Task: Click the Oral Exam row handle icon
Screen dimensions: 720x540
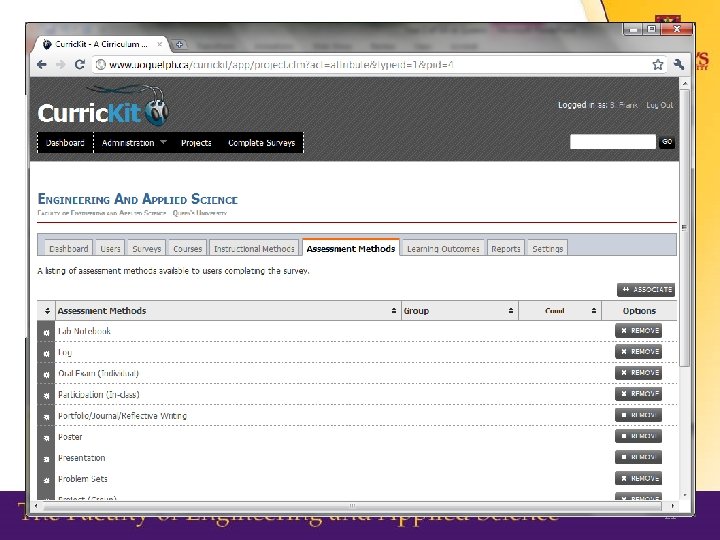Action: point(46,374)
